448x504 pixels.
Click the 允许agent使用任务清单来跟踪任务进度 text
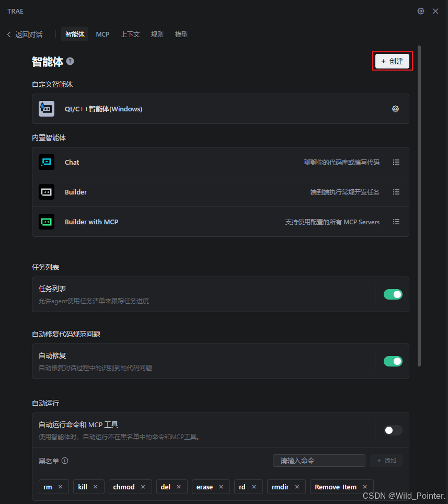click(x=94, y=301)
